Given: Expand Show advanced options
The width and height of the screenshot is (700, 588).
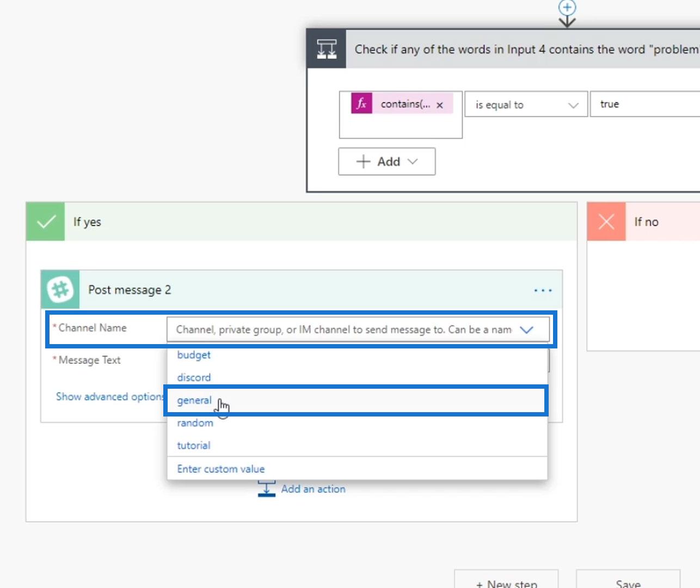Looking at the screenshot, I should (x=110, y=396).
